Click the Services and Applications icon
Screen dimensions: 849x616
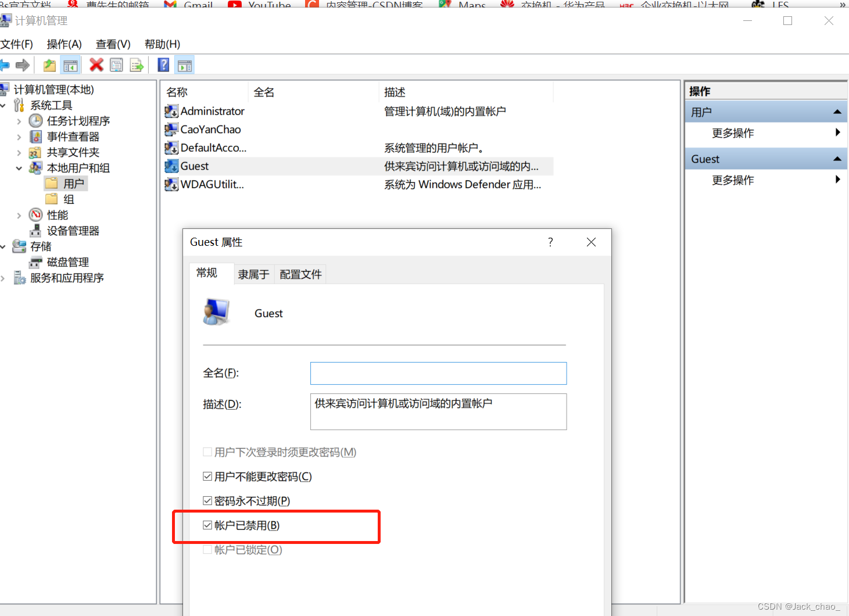point(19,278)
